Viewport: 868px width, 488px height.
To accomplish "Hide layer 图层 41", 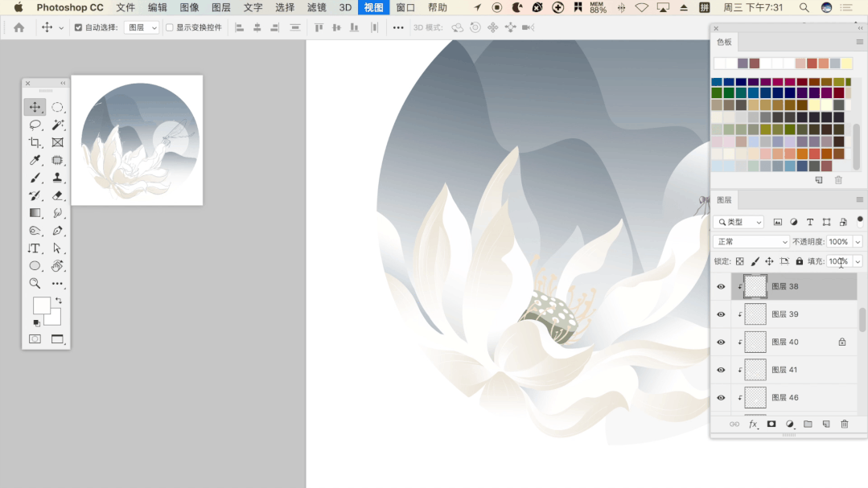I will (721, 370).
